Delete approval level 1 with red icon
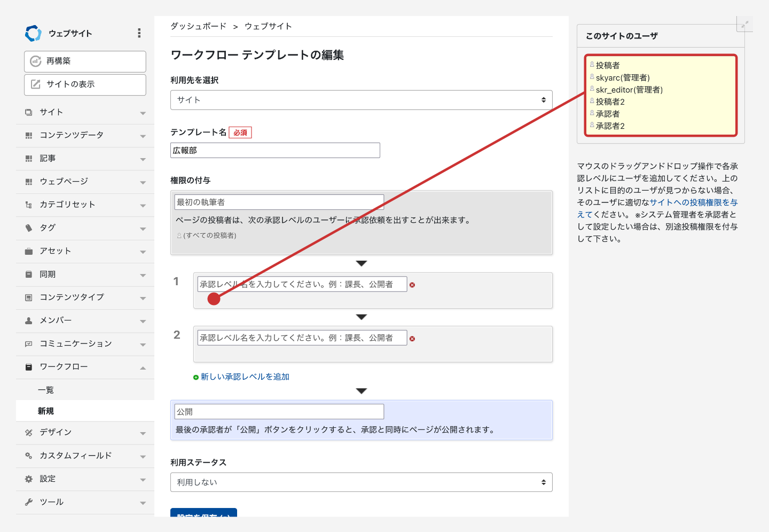769x532 pixels. point(412,285)
